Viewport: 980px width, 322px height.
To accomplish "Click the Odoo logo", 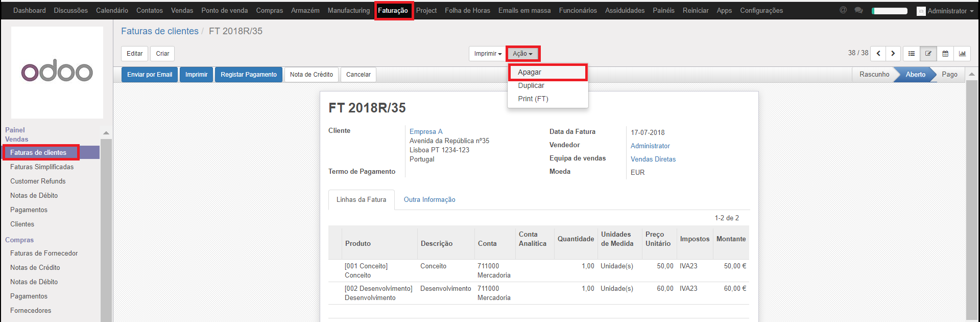I will click(x=57, y=72).
